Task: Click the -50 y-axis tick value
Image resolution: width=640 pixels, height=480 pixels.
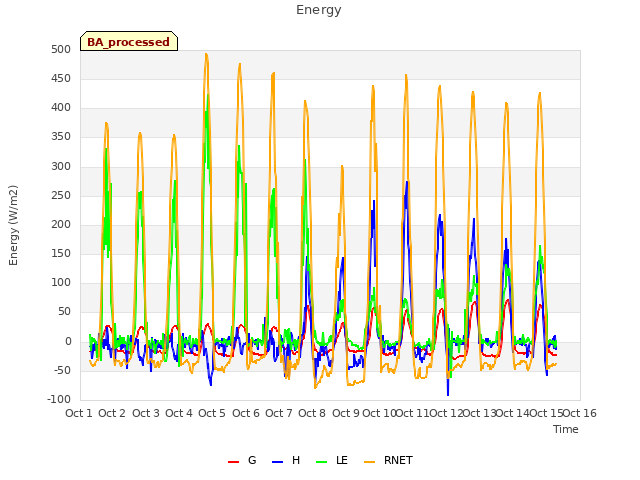Action: tap(62, 370)
